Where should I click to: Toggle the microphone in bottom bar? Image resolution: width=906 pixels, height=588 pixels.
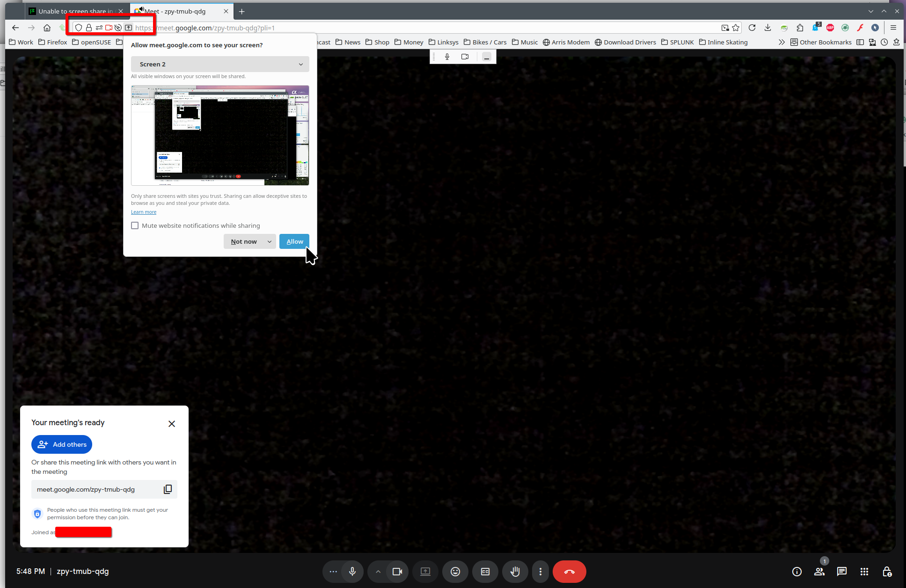(x=352, y=572)
